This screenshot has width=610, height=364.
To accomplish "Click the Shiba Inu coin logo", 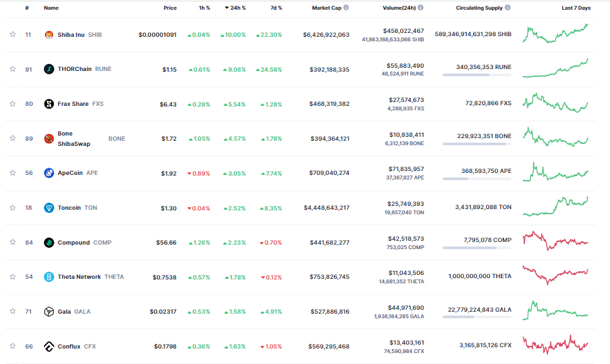I will click(x=49, y=35).
